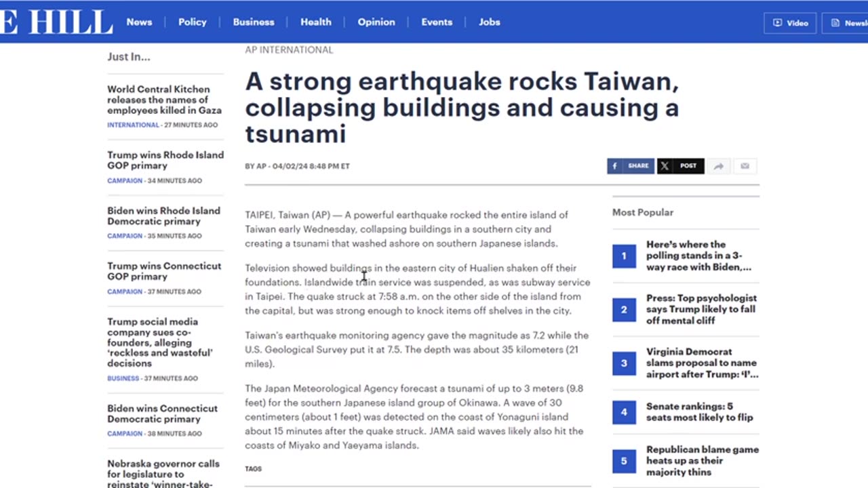Share article on Facebook
868x488 pixels.
631,166
